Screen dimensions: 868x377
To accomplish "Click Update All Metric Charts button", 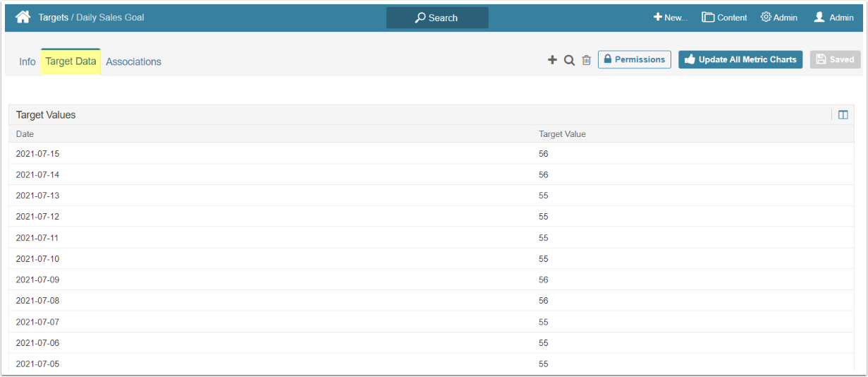I will pyautogui.click(x=740, y=59).
